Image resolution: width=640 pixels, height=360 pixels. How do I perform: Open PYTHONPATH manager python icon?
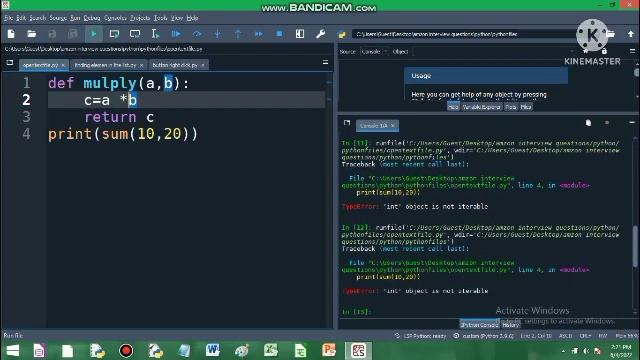tap(342, 34)
